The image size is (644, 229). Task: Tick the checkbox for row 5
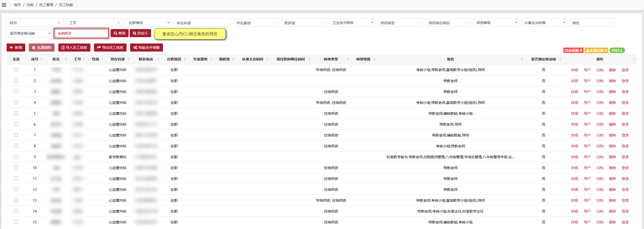(x=16, y=113)
